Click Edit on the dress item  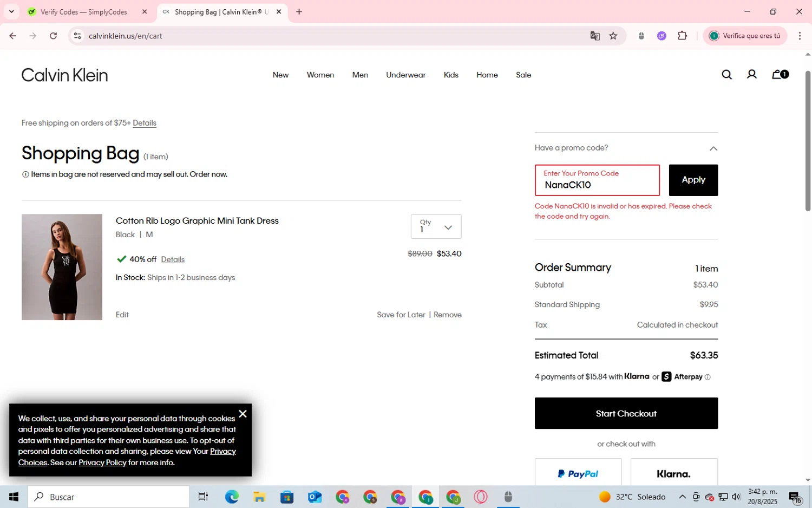click(122, 315)
